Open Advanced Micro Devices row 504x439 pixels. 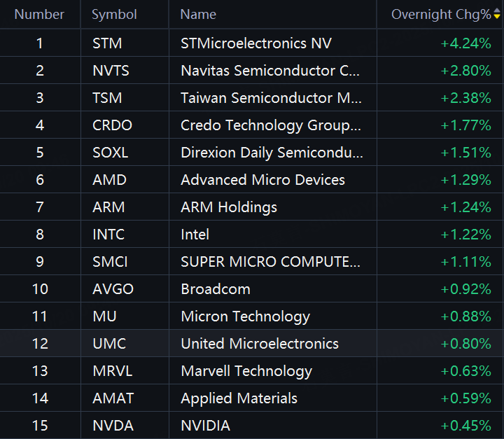[252, 180]
